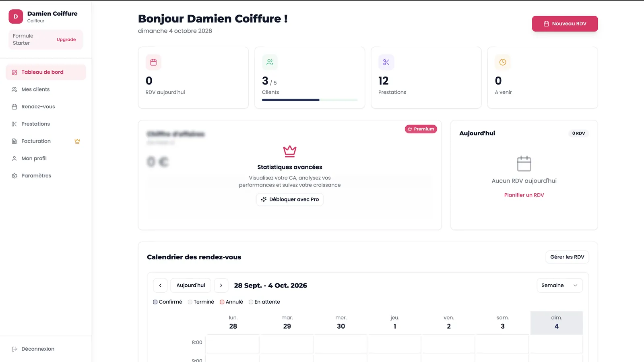Click the large crown icon above Statistiques avancées
The height and width of the screenshot is (362, 644).
(x=290, y=151)
